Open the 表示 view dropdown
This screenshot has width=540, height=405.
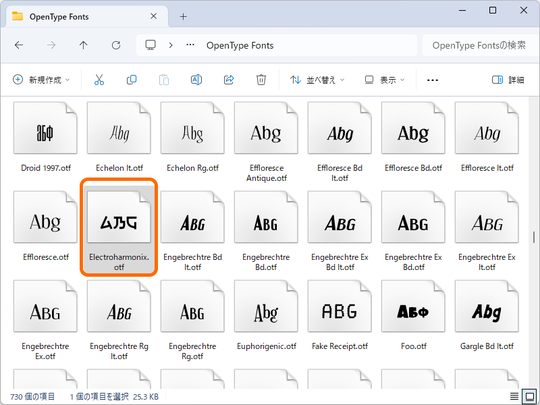pyautogui.click(x=384, y=80)
